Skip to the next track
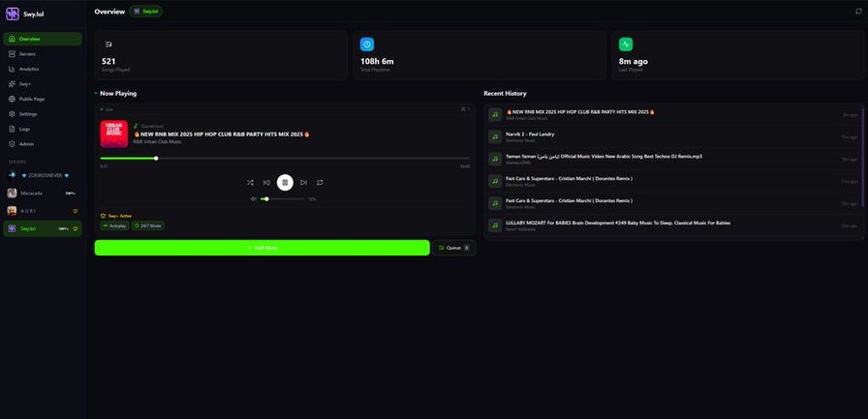Screen dimensions: 868x419 pos(303,182)
